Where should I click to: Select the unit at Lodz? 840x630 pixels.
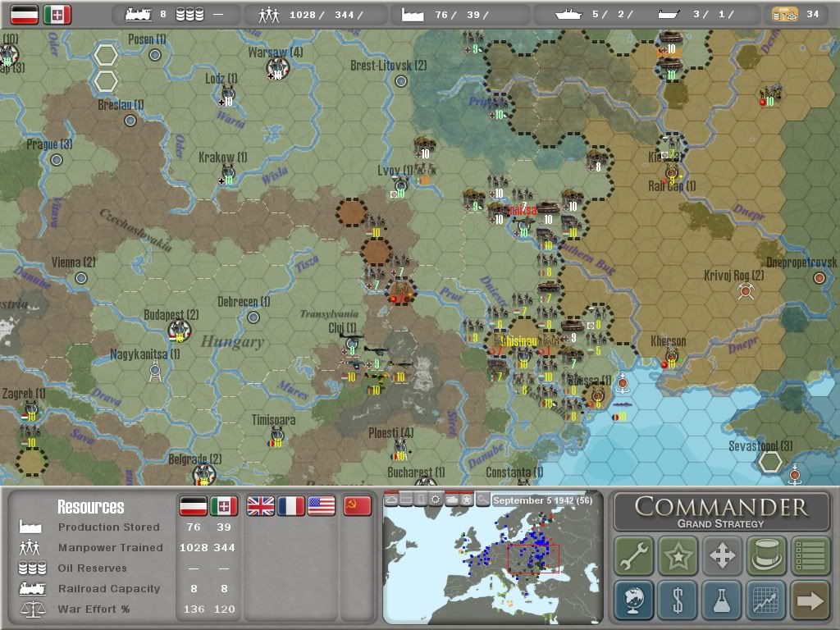(228, 95)
